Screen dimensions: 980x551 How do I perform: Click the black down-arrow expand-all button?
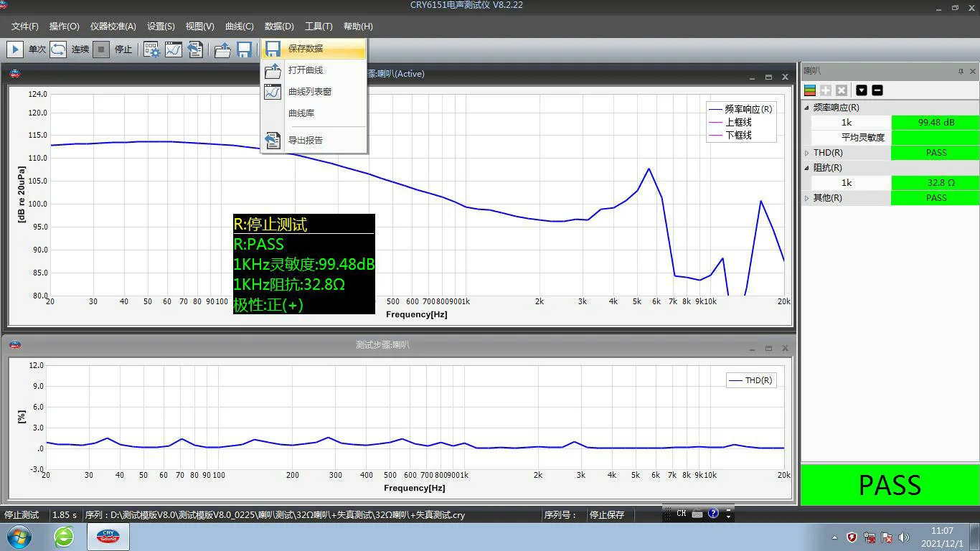coord(862,90)
